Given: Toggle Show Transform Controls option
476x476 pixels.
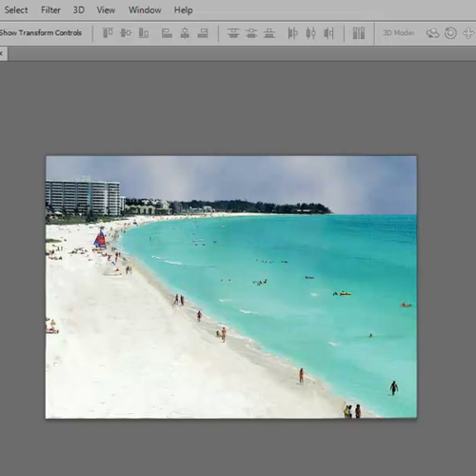Looking at the screenshot, I should [x=41, y=32].
